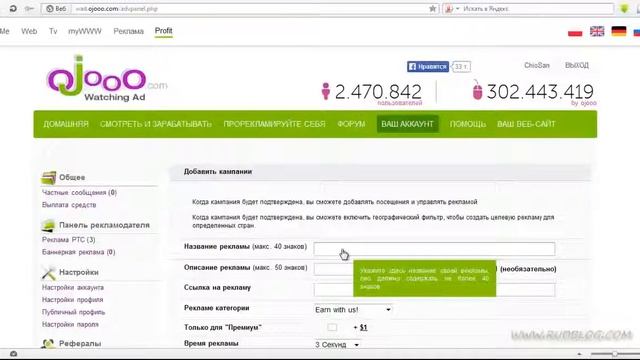Open the myWWW top navigation item
The height and width of the screenshot is (360, 640).
[84, 31]
